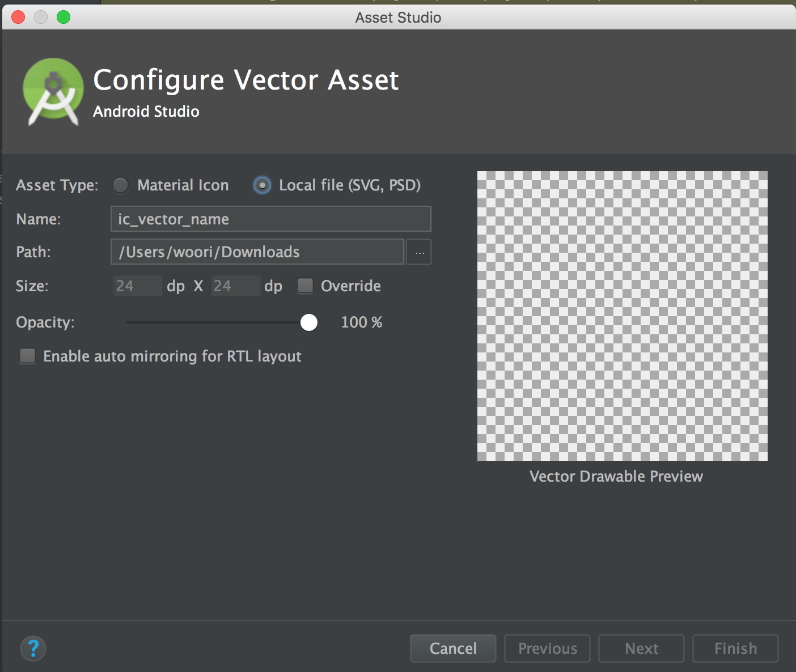Cancel the Asset Studio dialog
This screenshot has height=672, width=796.
click(x=452, y=648)
